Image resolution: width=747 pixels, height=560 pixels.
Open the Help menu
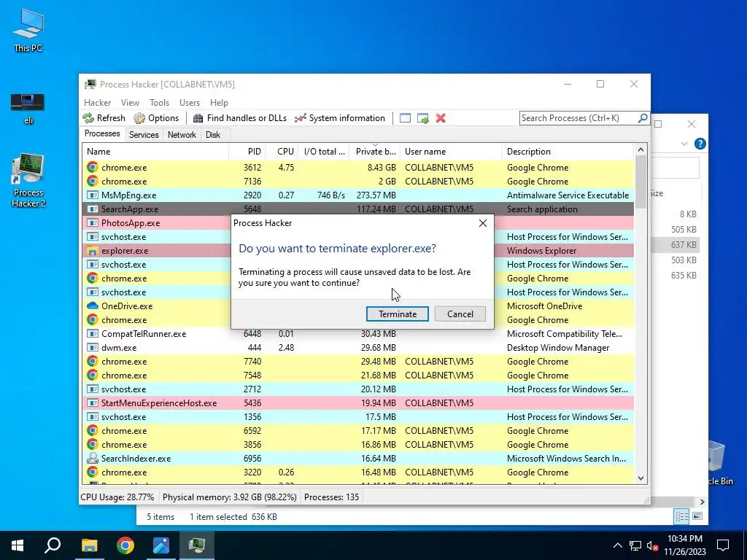click(219, 102)
